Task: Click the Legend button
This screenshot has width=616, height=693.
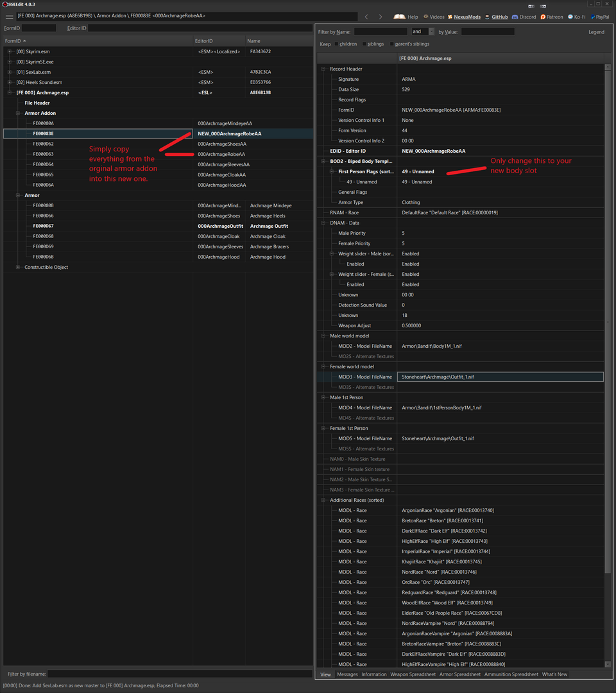Action: point(596,32)
